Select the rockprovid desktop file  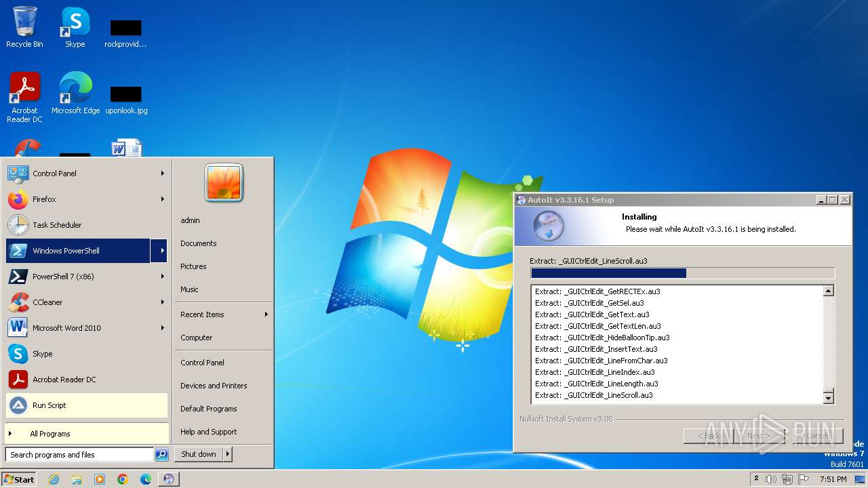pyautogui.click(x=126, y=33)
